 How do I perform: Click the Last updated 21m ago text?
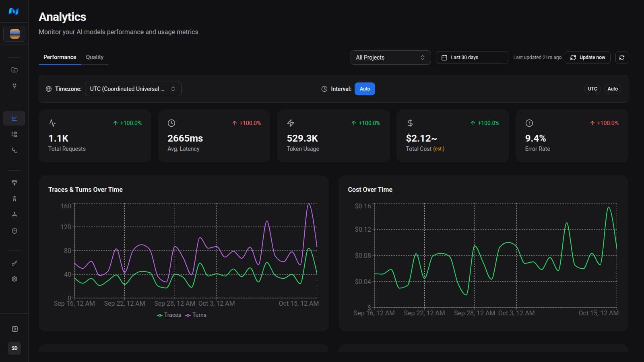coord(537,58)
